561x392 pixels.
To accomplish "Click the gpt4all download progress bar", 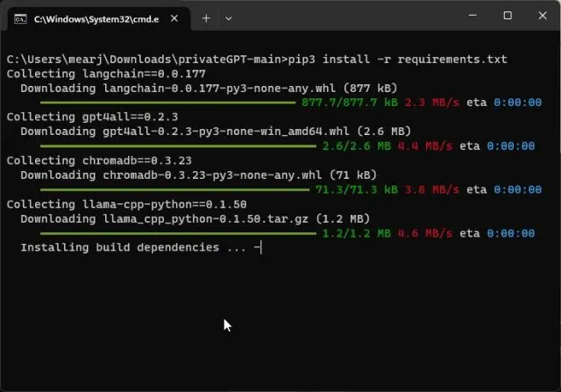I will click(178, 146).
